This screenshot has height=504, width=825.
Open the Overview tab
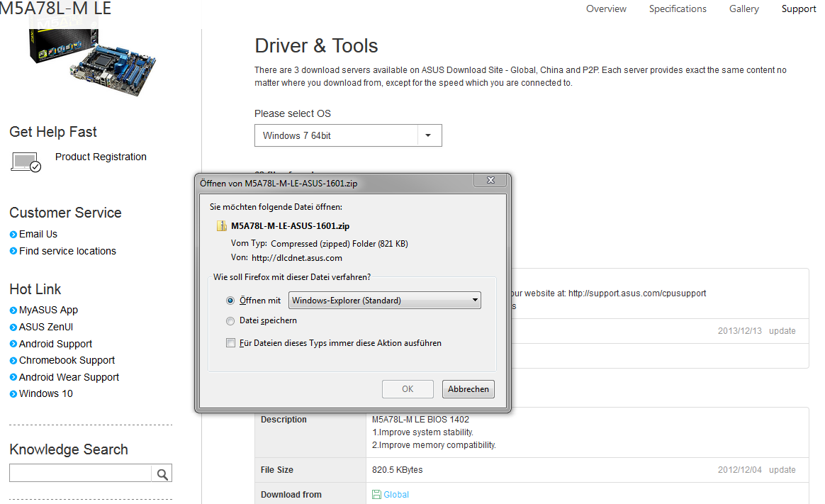[x=606, y=9]
